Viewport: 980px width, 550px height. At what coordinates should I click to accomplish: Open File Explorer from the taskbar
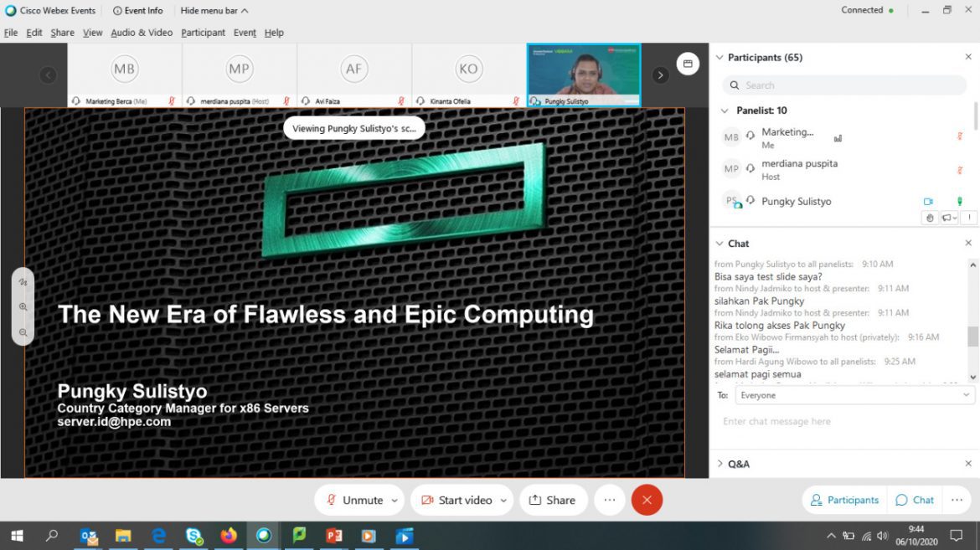123,536
